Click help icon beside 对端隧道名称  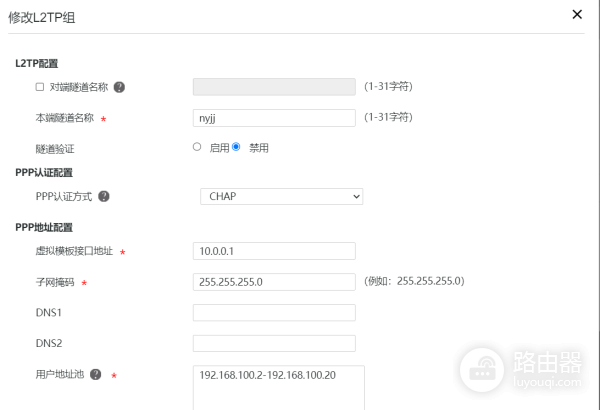click(119, 87)
